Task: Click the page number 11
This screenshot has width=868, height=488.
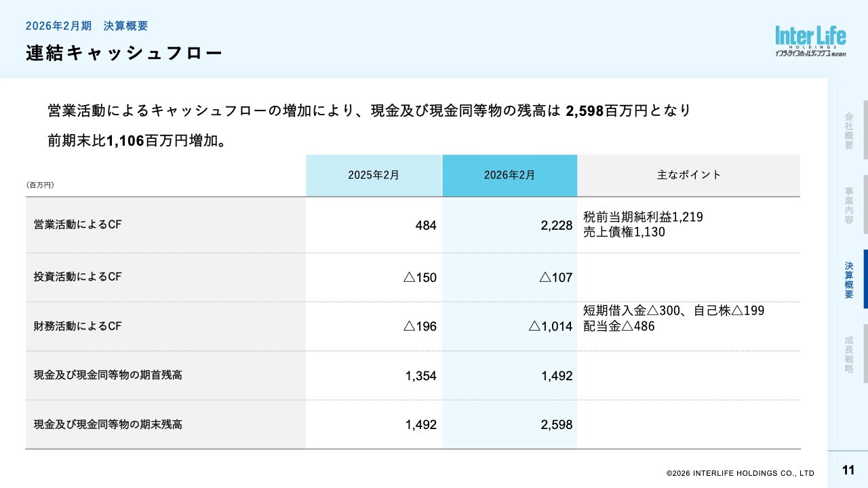Action: 848,471
